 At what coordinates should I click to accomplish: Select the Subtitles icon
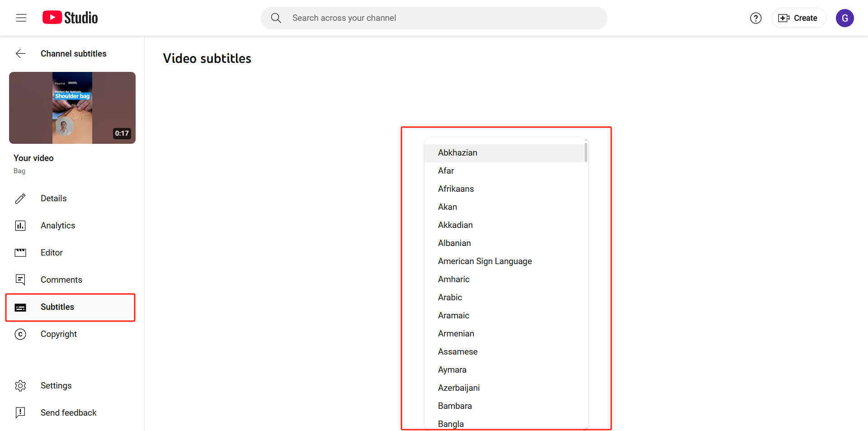tap(20, 307)
